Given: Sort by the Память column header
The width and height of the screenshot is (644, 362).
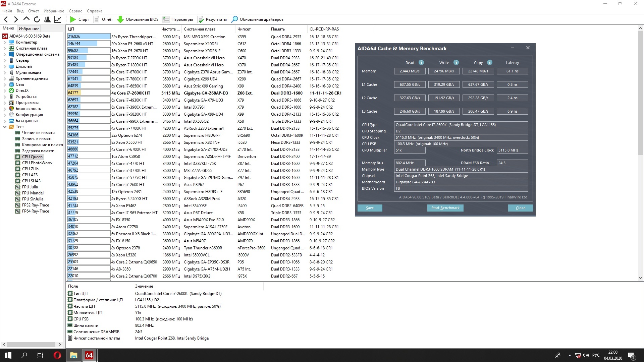Looking at the screenshot, I should click(288, 29).
